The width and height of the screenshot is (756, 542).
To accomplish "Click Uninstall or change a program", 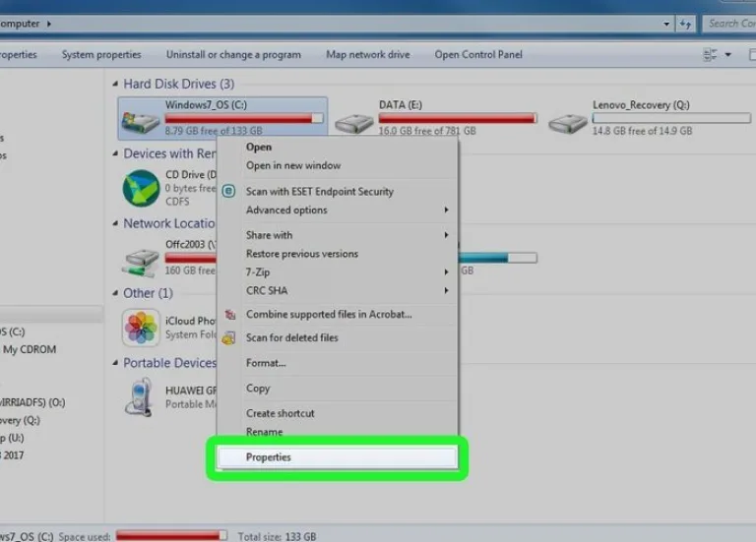I will point(233,55).
